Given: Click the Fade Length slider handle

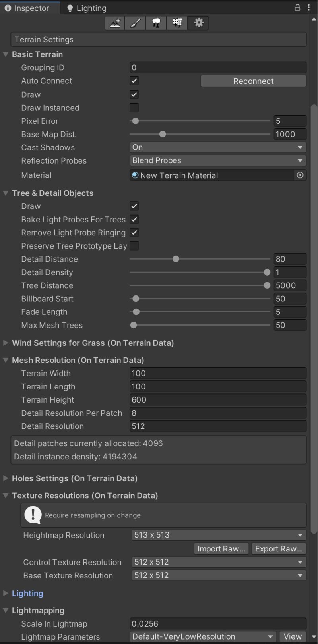Looking at the screenshot, I should (x=136, y=312).
